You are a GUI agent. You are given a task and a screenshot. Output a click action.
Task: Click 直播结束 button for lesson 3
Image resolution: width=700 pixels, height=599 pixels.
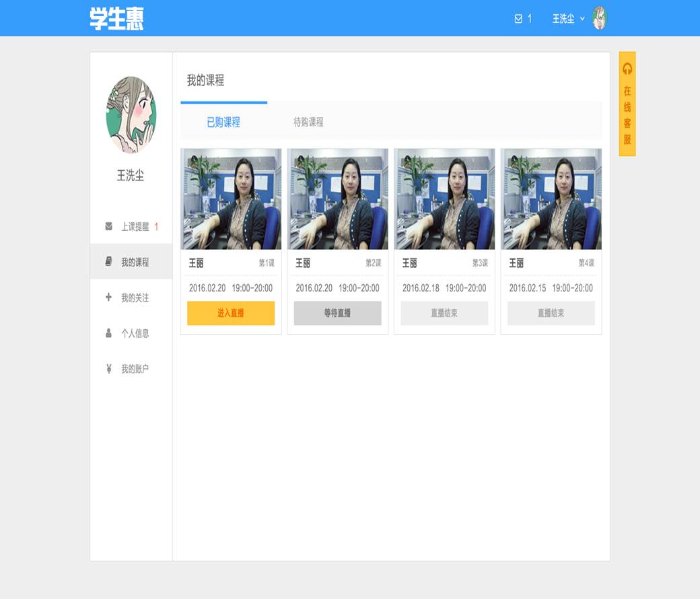click(444, 314)
